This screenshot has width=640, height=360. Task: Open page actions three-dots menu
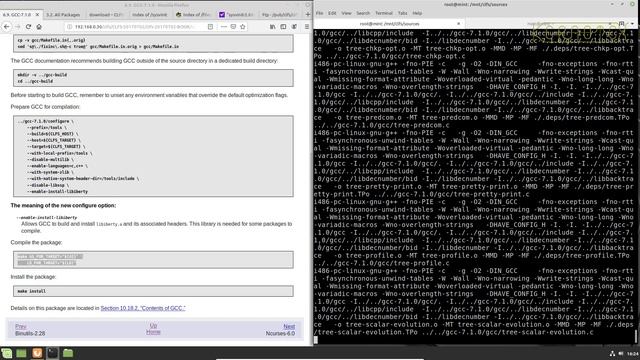pyautogui.click(x=223, y=27)
